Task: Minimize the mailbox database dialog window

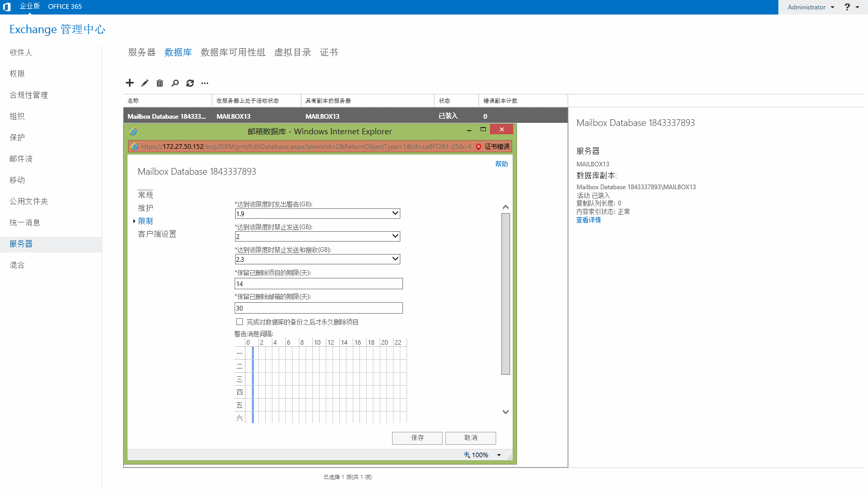Action: pyautogui.click(x=469, y=130)
